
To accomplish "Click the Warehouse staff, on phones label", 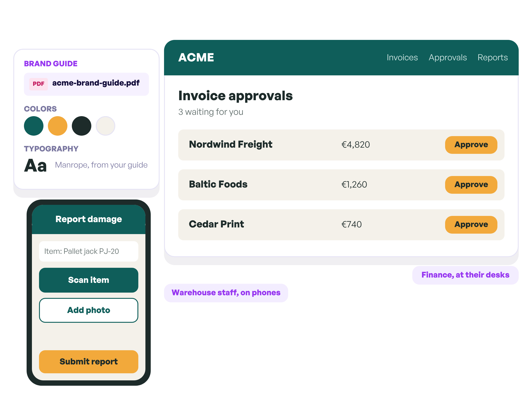I will [226, 293].
